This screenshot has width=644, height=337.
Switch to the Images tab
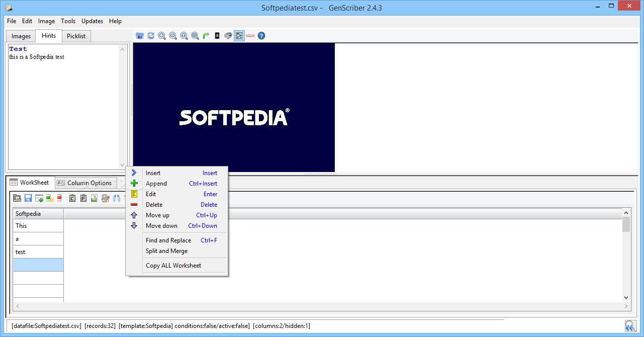[21, 36]
